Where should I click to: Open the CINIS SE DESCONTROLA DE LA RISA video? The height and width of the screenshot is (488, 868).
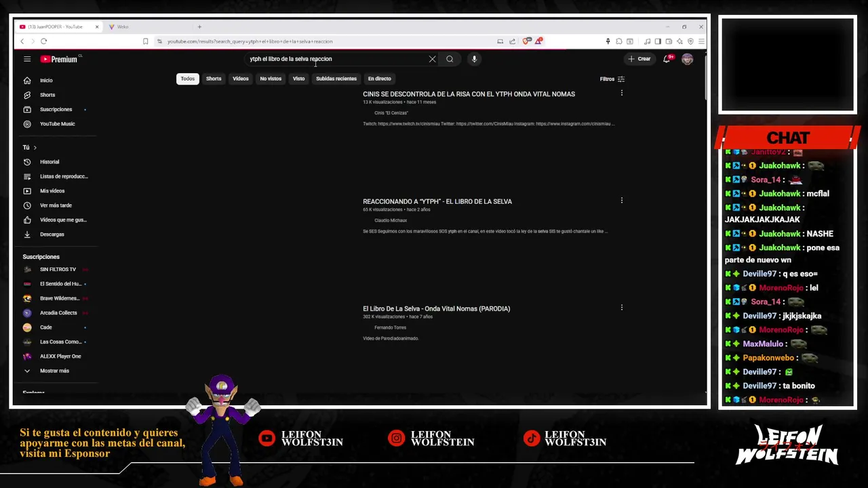pyautogui.click(x=469, y=94)
